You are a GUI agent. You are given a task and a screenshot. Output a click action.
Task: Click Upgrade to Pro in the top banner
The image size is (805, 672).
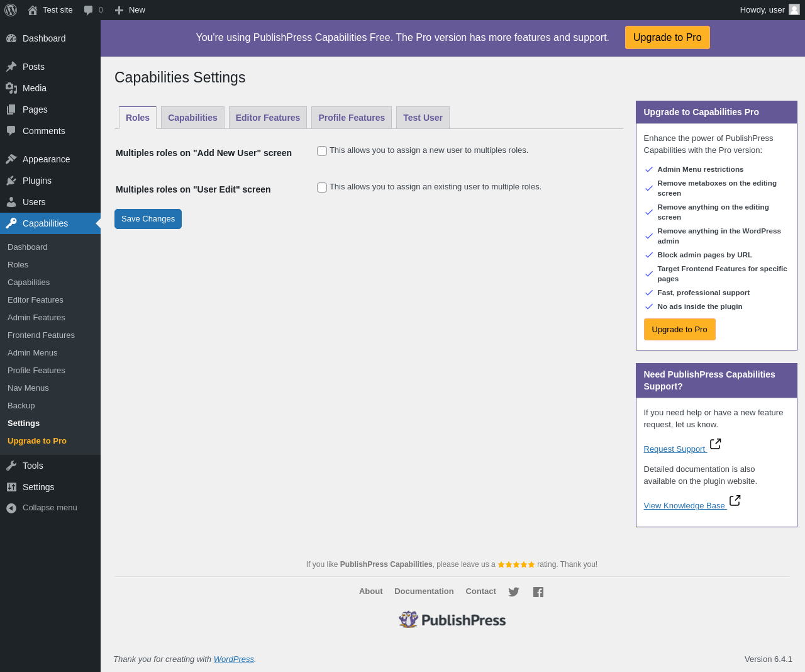click(x=667, y=37)
